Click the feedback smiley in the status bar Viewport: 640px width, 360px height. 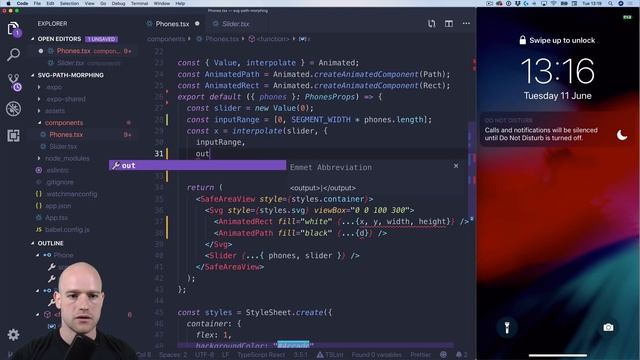click(443, 355)
